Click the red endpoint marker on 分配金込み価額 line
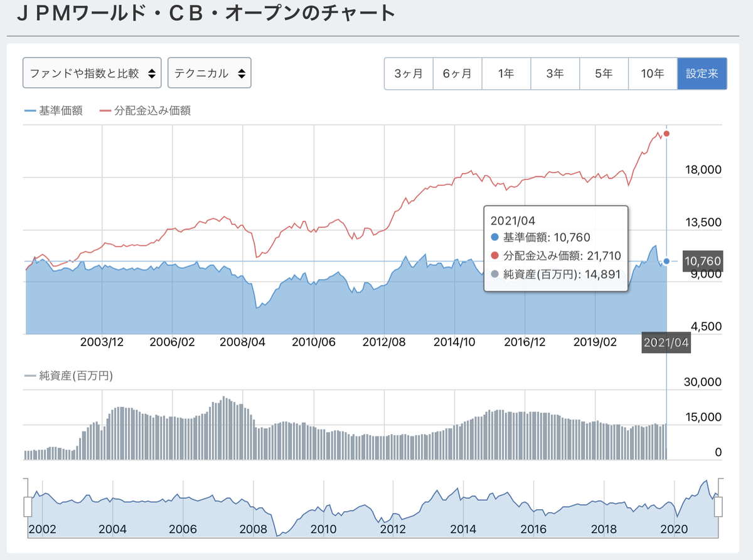The height and width of the screenshot is (560, 753). click(666, 134)
